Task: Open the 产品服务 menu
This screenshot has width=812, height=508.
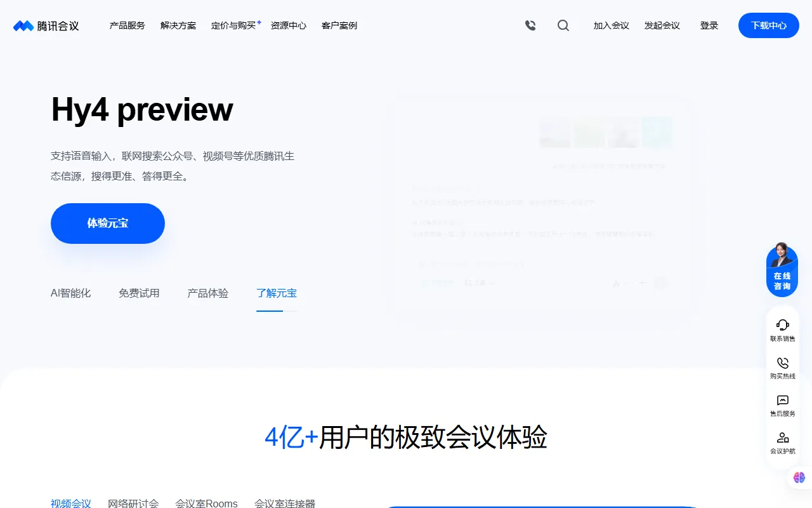Action: tap(128, 25)
